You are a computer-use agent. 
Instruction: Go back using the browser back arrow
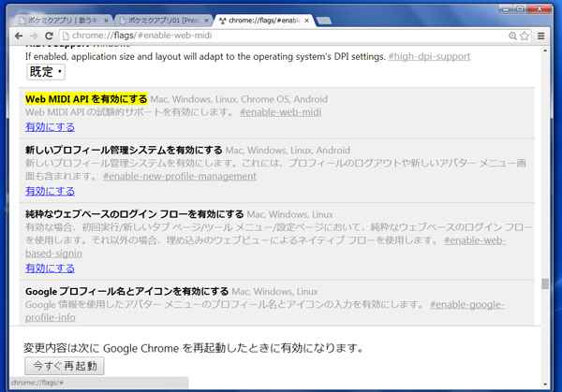19,36
